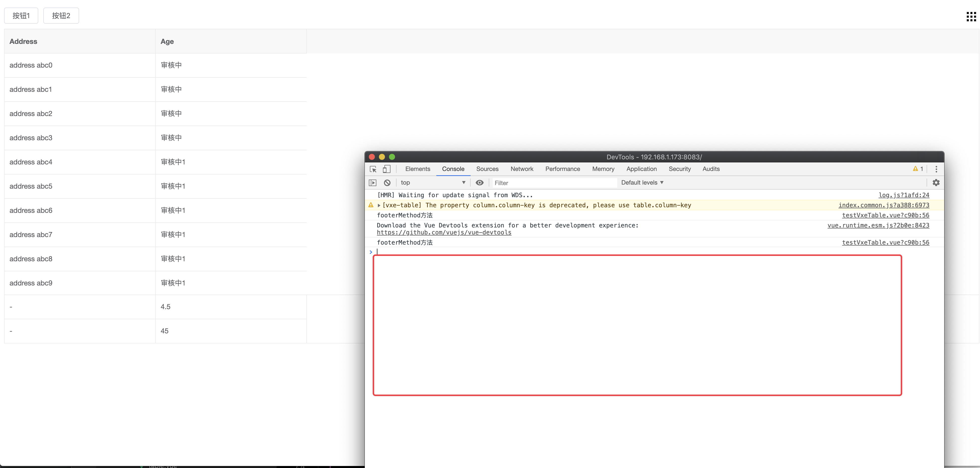This screenshot has width=980, height=468.
Task: Open Default levels log filter dropdown
Action: click(x=642, y=183)
